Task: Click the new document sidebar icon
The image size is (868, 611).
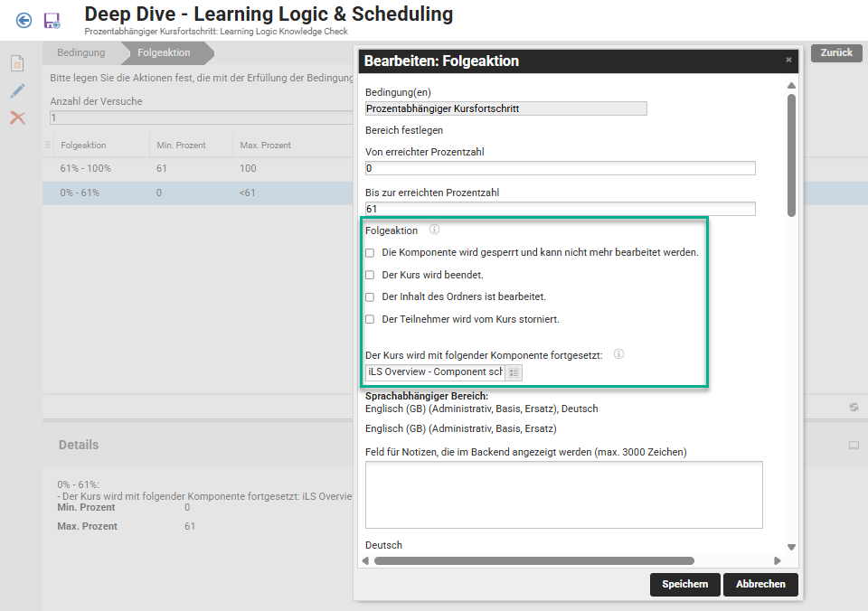Action: 17,64
